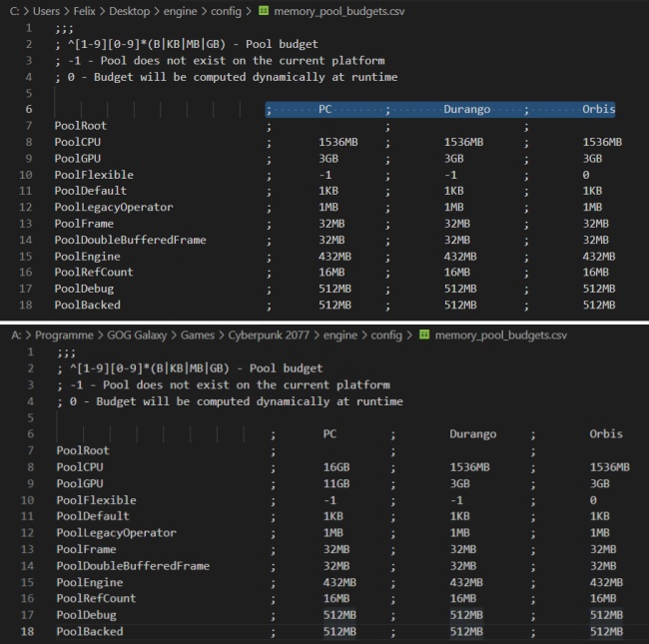Image resolution: width=649 pixels, height=644 pixels.
Task: Click 'PoolCPU' in the top editor
Action: (x=78, y=142)
